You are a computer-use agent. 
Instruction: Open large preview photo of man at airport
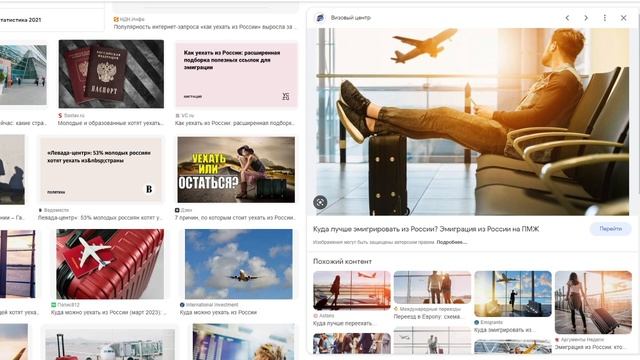click(473, 121)
